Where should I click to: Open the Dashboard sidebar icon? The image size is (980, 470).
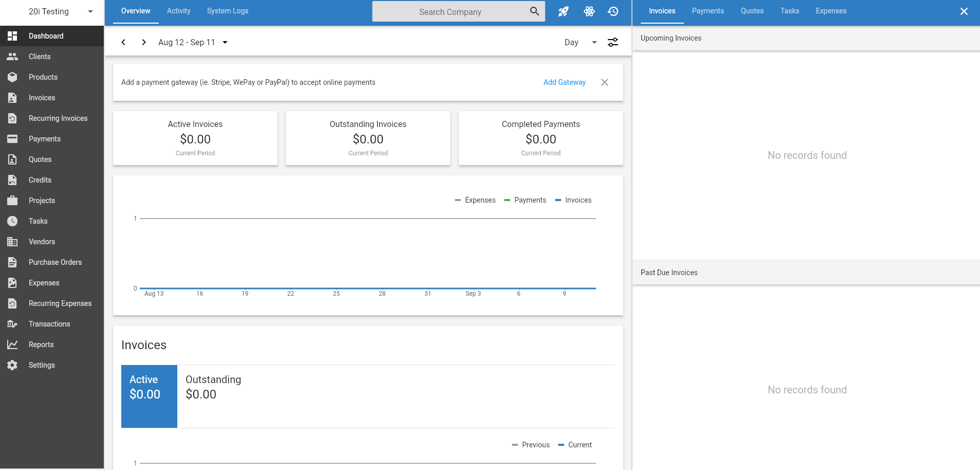click(12, 36)
